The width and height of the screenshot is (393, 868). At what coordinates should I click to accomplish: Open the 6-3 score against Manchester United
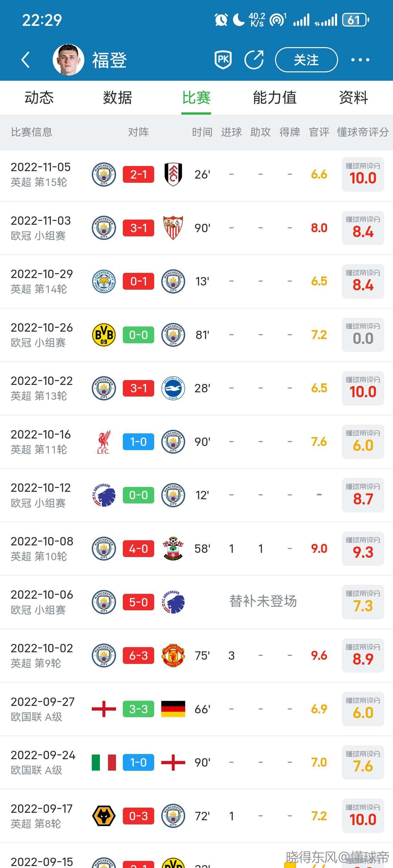point(138,656)
